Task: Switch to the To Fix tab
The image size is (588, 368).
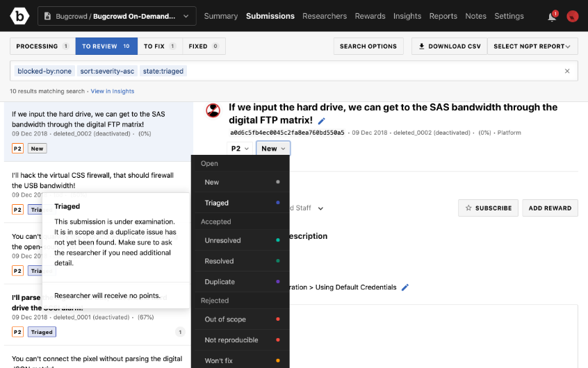Action: point(159,47)
